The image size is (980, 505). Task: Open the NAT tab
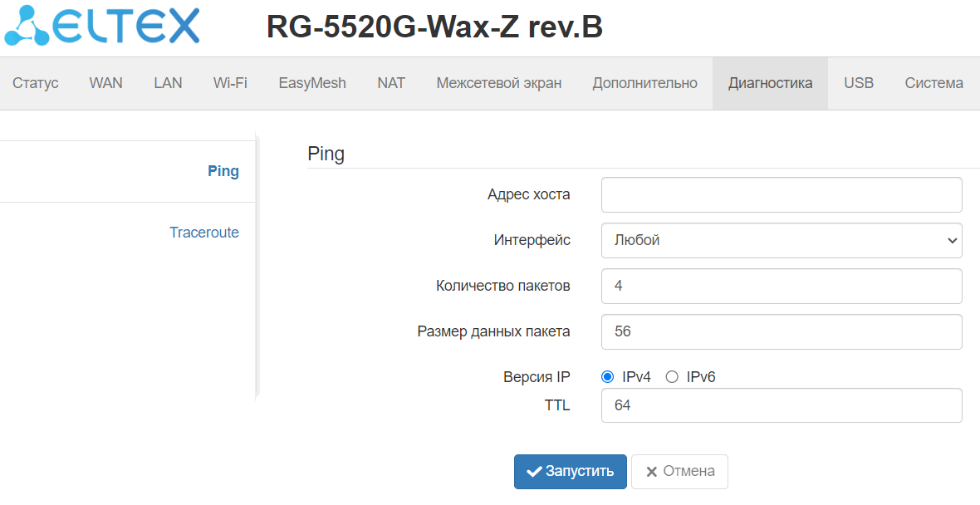391,83
